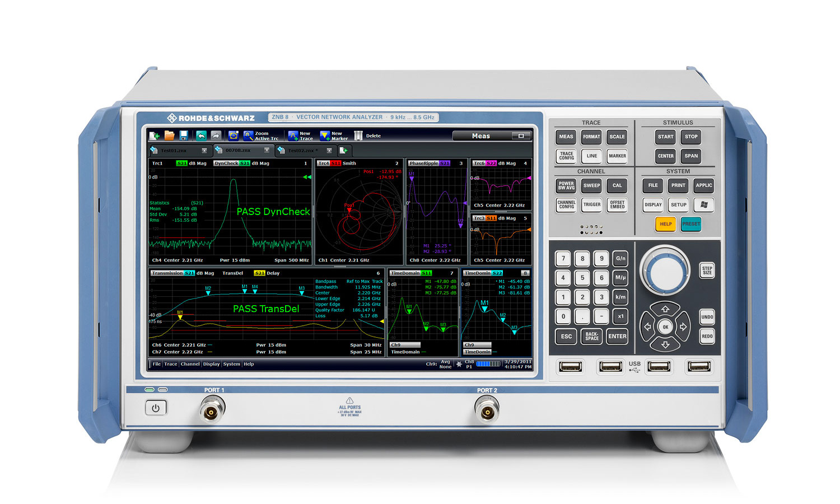Click the new file icon in toolbar

click(155, 136)
